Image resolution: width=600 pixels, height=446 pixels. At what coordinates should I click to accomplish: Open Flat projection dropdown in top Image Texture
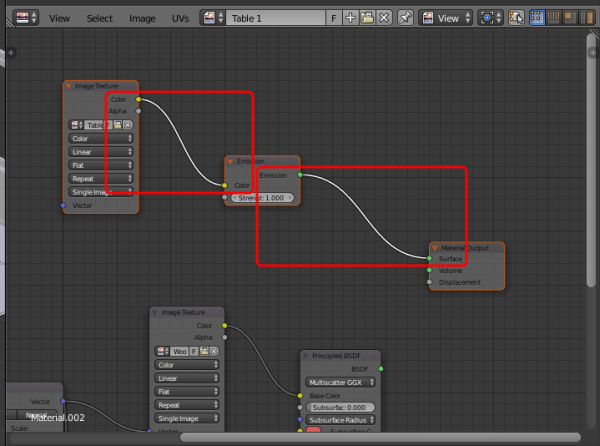click(x=101, y=165)
